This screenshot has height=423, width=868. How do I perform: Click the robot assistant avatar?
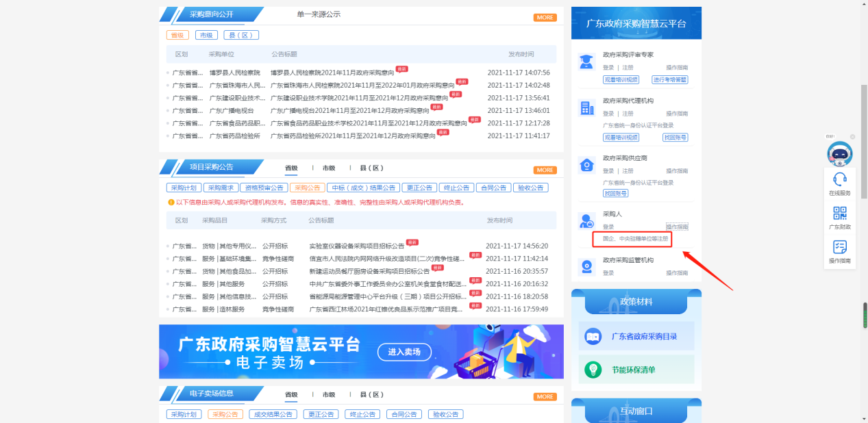click(x=839, y=153)
